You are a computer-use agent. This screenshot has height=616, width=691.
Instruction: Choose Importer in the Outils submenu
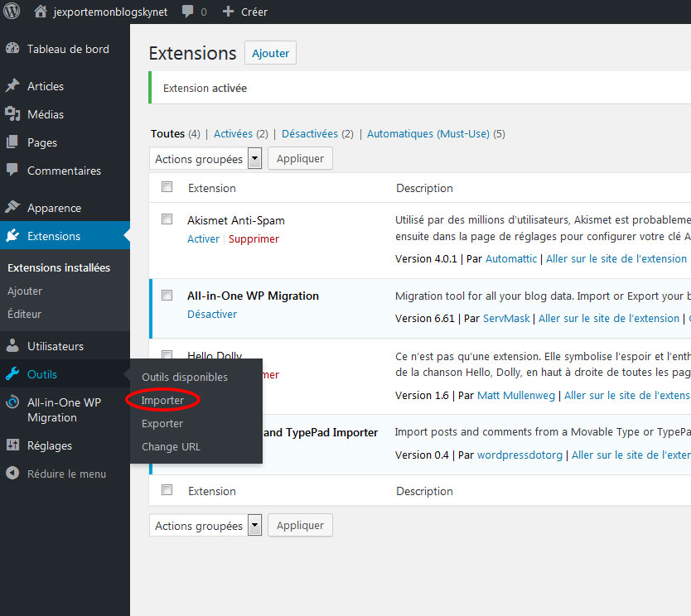pyautogui.click(x=162, y=400)
